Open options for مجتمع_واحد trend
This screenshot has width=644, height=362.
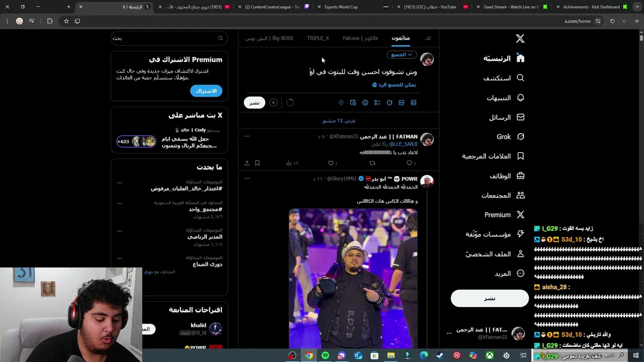tap(119, 204)
